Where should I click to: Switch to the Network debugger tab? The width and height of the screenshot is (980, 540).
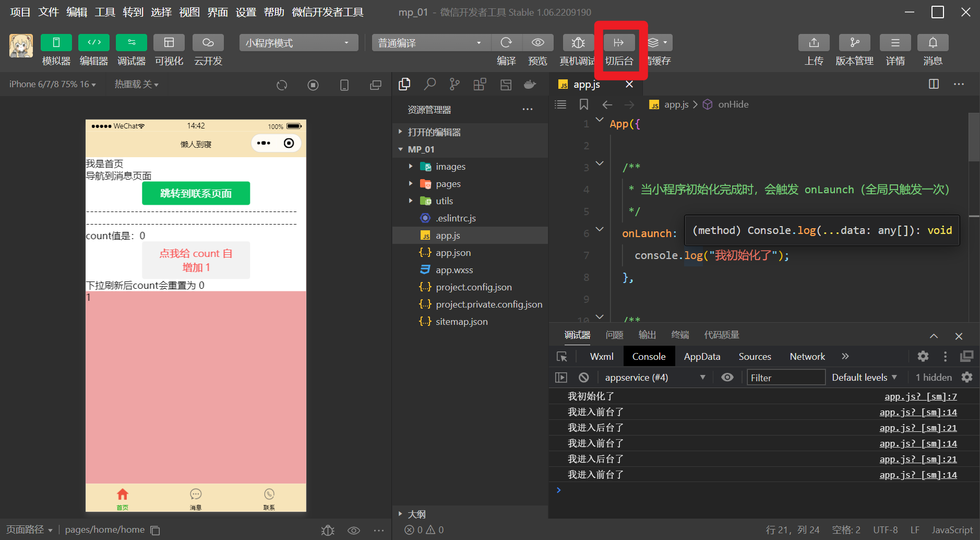click(807, 357)
